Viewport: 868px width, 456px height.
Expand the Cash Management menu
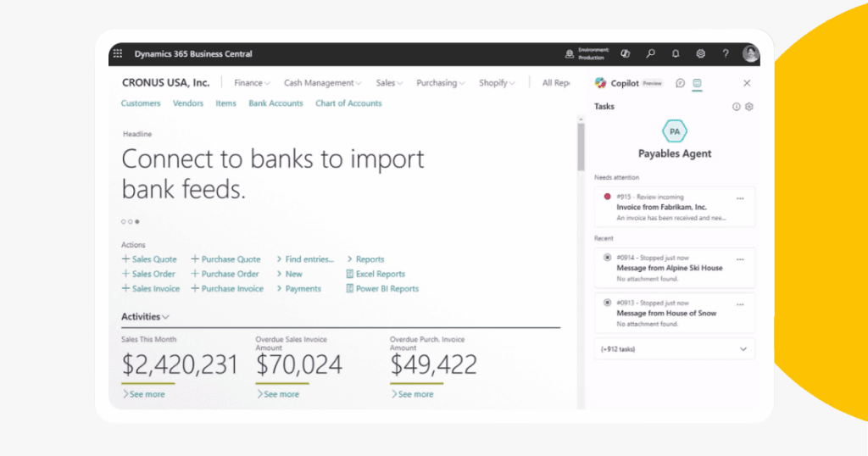[322, 83]
